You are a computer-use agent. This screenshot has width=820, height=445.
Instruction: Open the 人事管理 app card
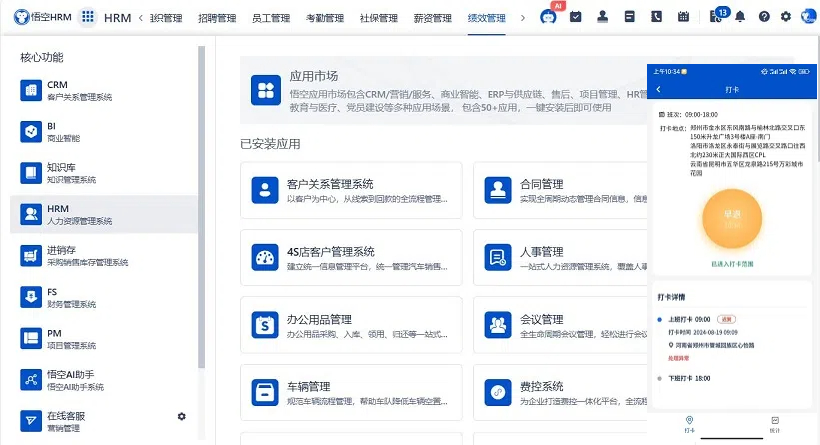tap(560, 257)
